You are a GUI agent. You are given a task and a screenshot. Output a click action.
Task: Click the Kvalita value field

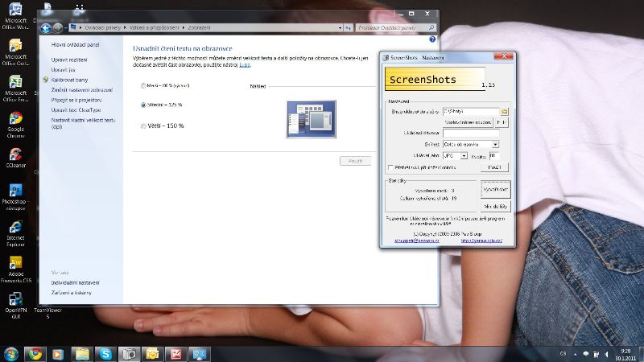494,156
